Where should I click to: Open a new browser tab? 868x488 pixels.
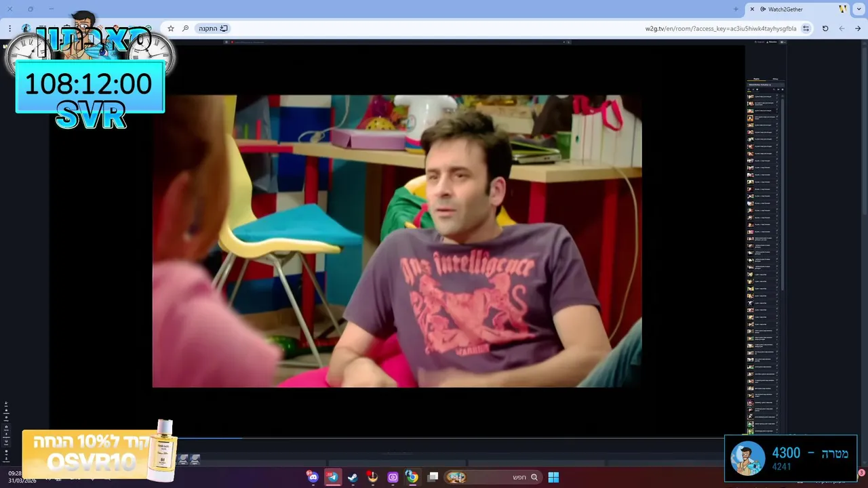[x=736, y=9]
